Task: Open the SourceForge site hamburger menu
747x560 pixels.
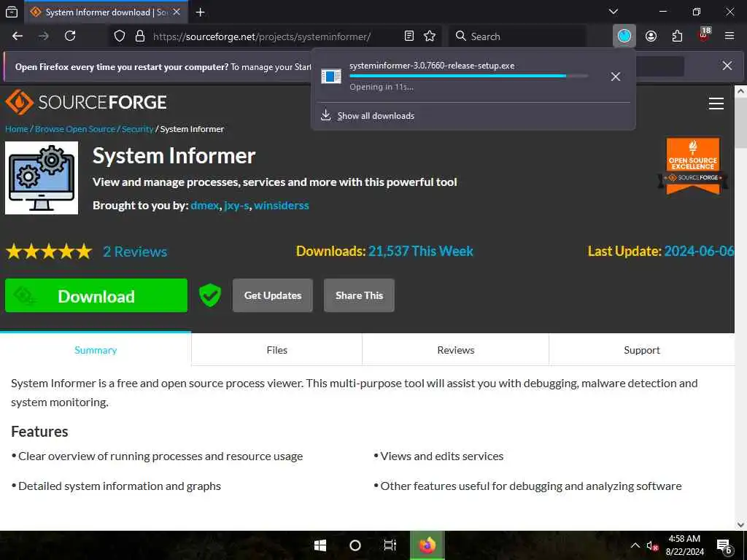Action: (716, 104)
